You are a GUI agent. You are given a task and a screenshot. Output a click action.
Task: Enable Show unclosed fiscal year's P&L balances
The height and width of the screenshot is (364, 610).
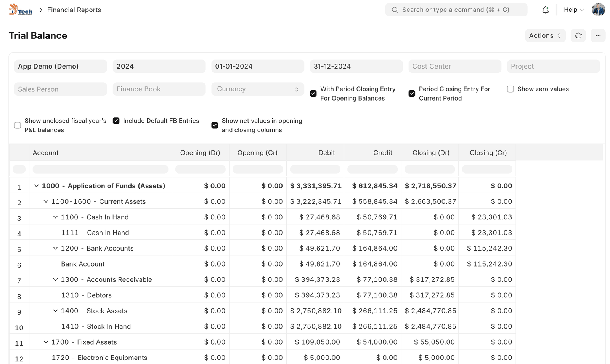coord(18,125)
